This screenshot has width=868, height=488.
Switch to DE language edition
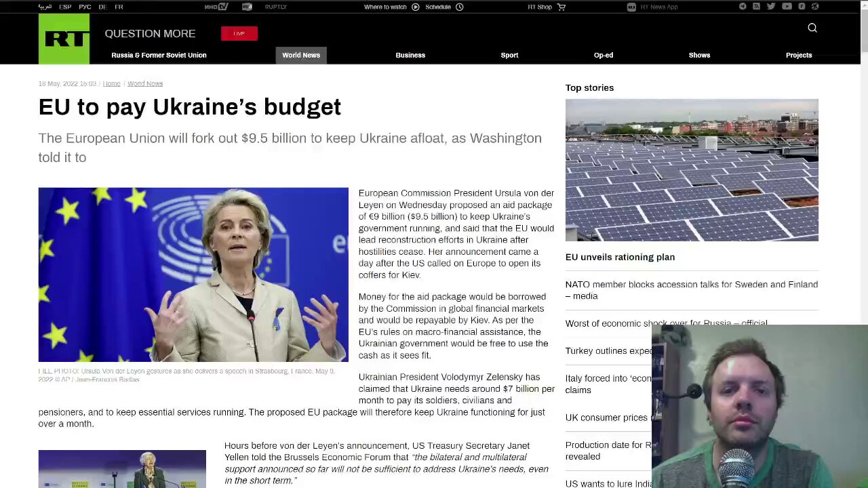point(102,7)
